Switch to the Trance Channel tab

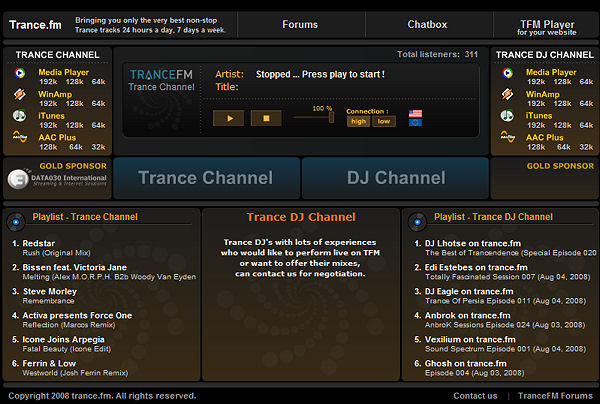pyautogui.click(x=206, y=178)
